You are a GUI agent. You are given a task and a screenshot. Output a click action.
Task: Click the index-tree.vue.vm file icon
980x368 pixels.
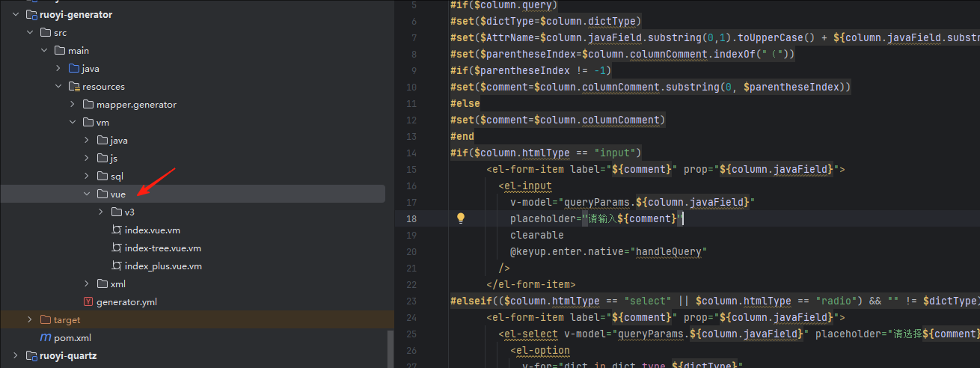(116, 248)
